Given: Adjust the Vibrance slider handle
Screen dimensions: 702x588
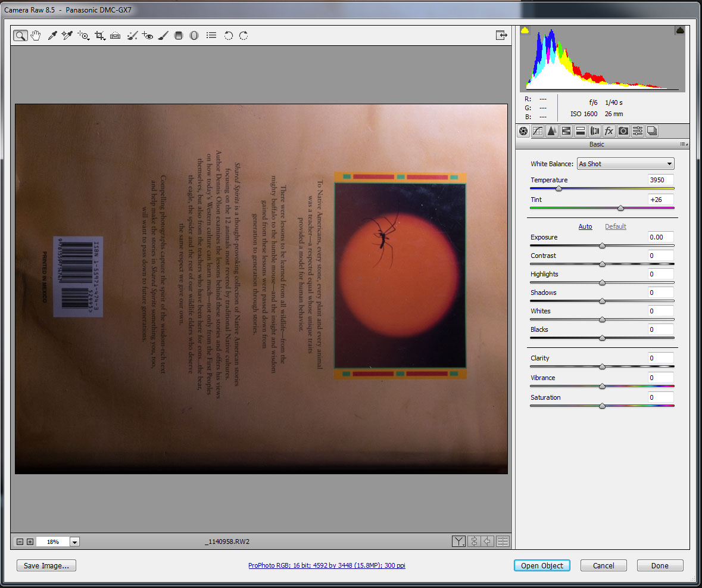Looking at the screenshot, I should [602, 386].
